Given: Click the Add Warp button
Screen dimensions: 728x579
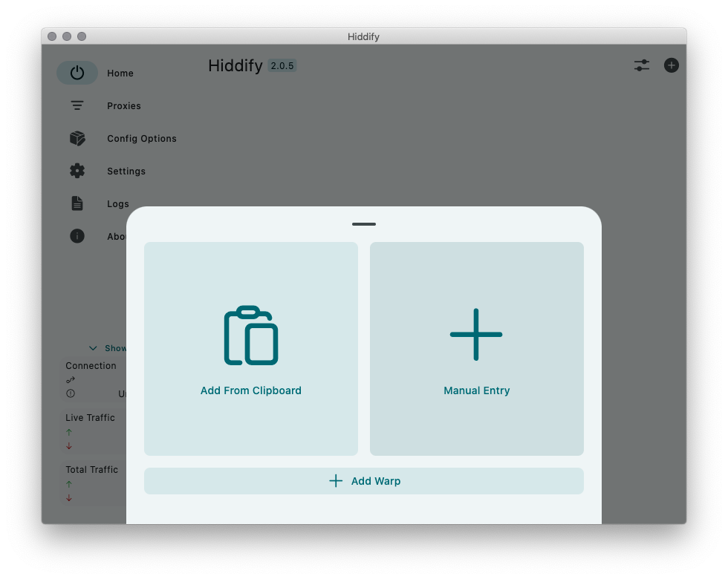Looking at the screenshot, I should pyautogui.click(x=364, y=481).
